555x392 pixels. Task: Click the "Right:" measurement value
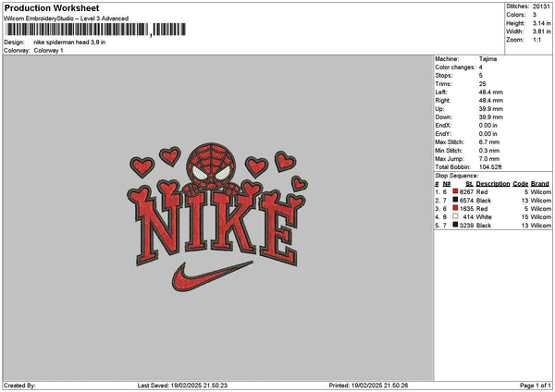(x=490, y=101)
